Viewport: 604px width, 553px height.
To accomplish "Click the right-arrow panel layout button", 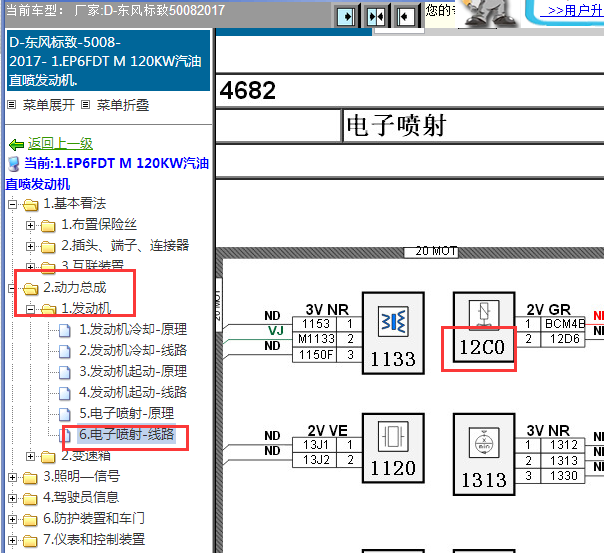I will tap(346, 17).
